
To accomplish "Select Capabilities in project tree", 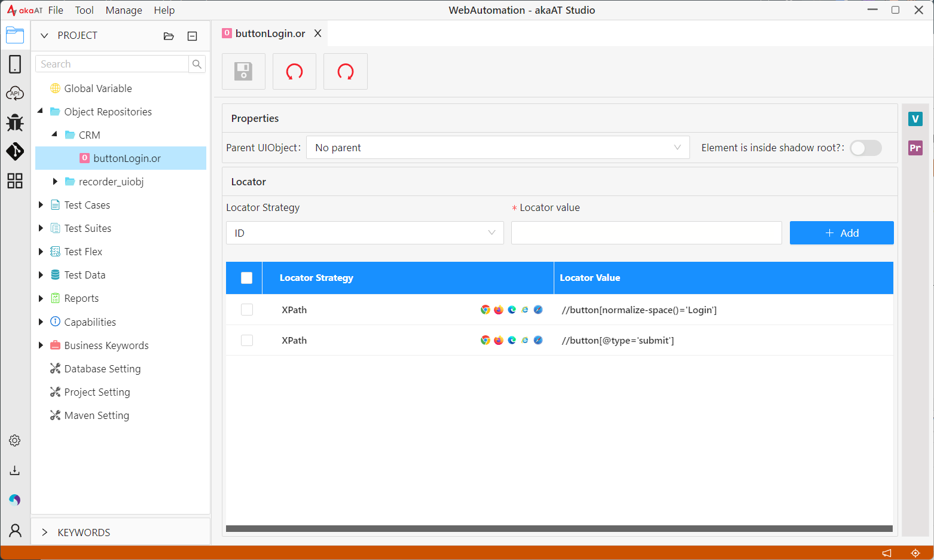I will [x=90, y=322].
